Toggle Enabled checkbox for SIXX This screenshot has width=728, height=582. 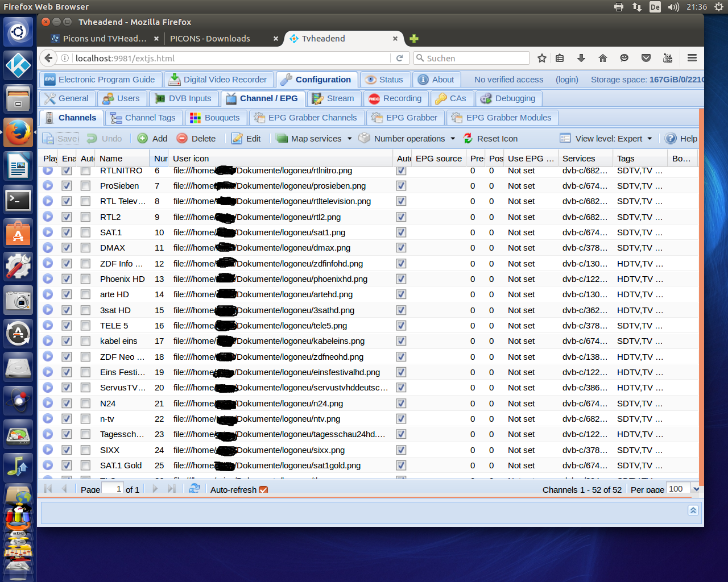coord(67,450)
